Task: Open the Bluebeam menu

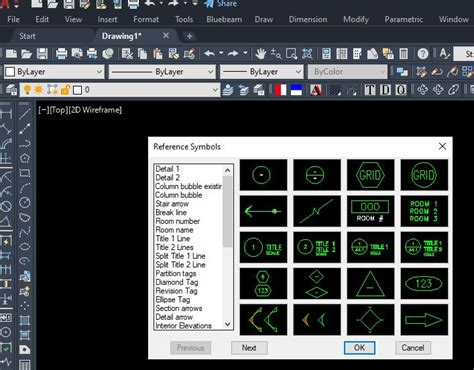Action: click(224, 19)
